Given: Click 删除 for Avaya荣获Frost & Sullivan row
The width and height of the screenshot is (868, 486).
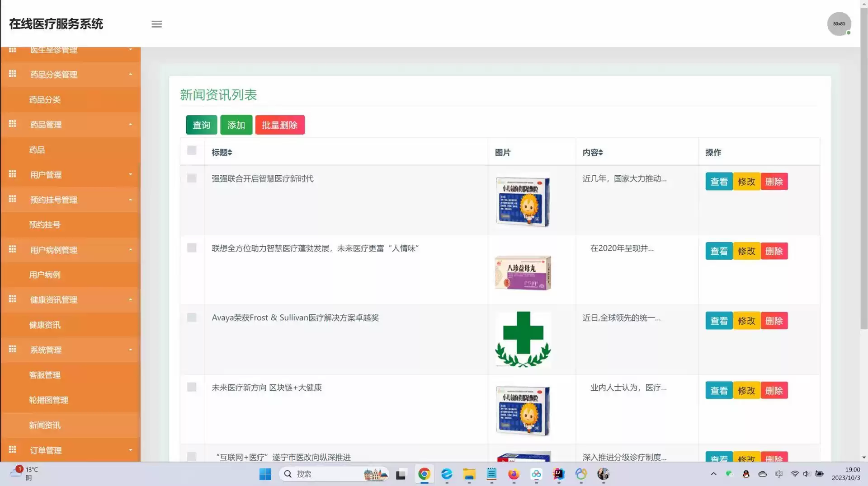Looking at the screenshot, I should [x=774, y=321].
